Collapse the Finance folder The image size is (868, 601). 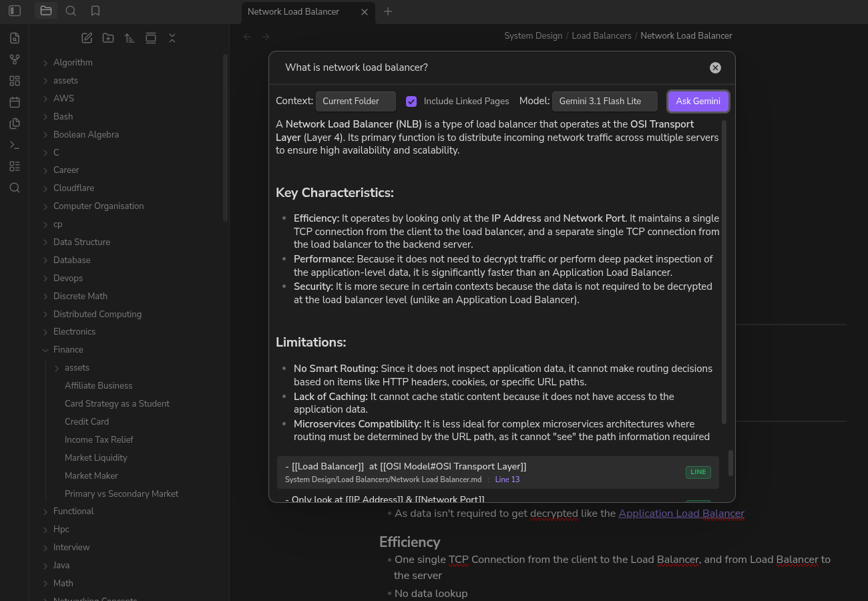68,350
